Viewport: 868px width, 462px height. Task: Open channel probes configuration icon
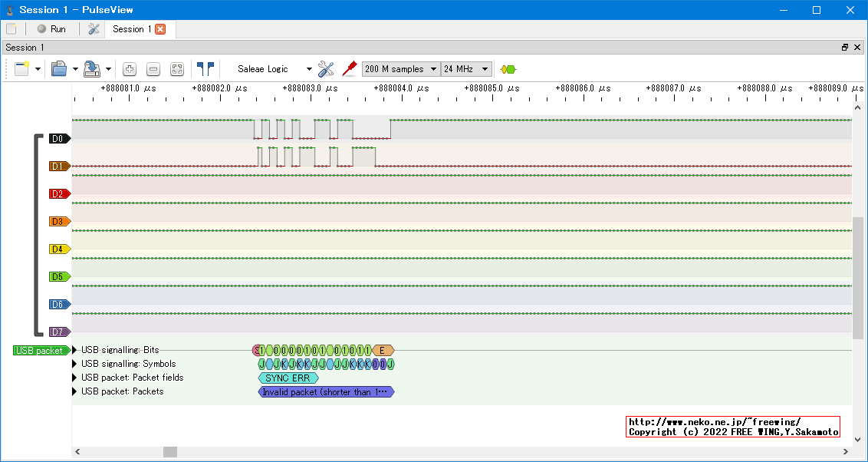[x=350, y=69]
